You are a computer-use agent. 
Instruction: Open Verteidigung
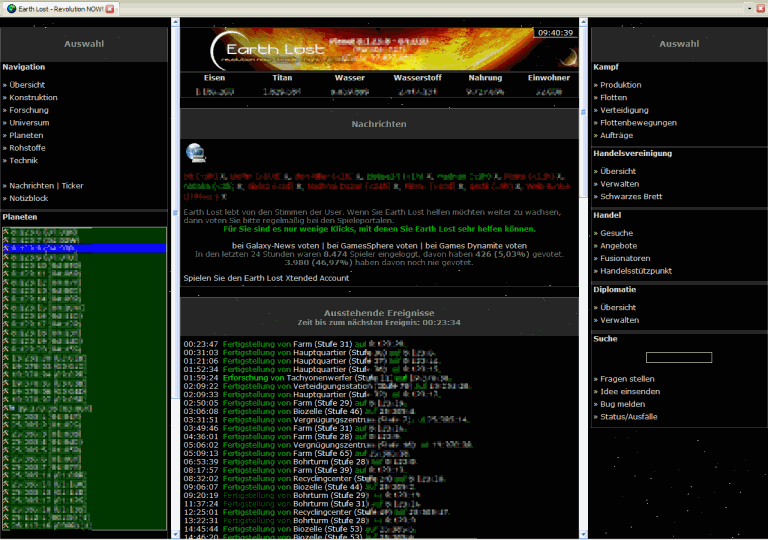tap(624, 110)
